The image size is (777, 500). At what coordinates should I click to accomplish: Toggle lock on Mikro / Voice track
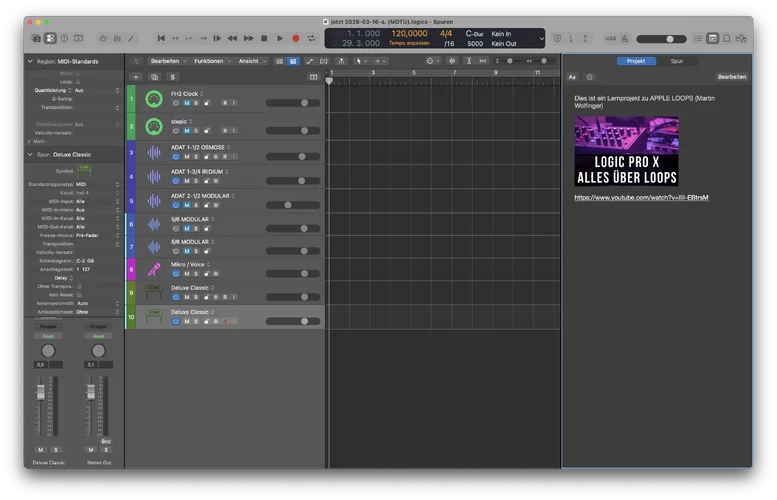point(207,274)
